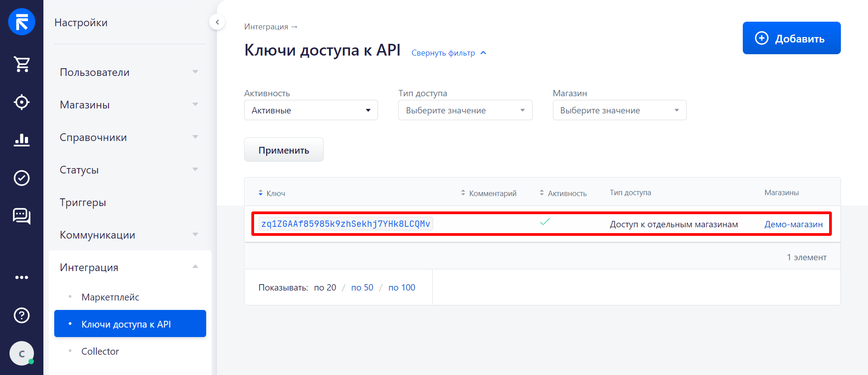Open the tasks checkmark circle icon
This screenshot has width=868, height=375.
22,178
